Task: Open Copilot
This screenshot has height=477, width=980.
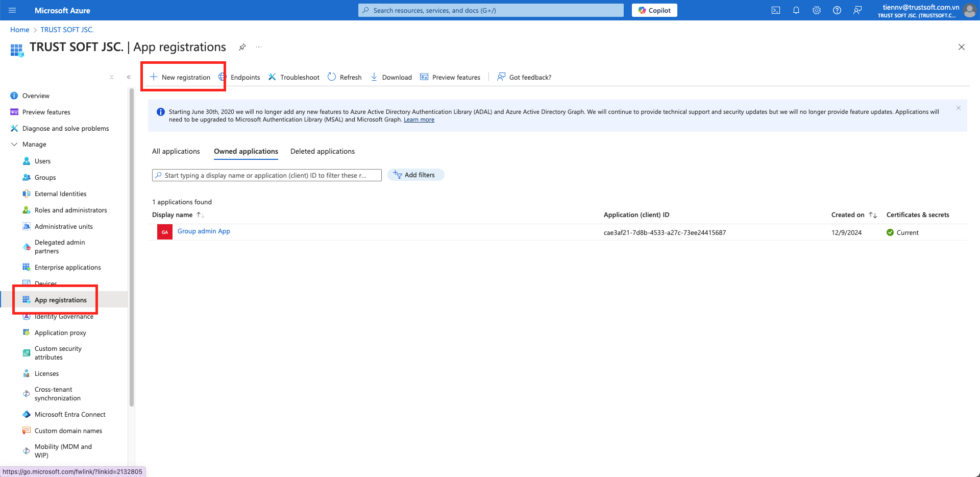Action: [x=654, y=10]
